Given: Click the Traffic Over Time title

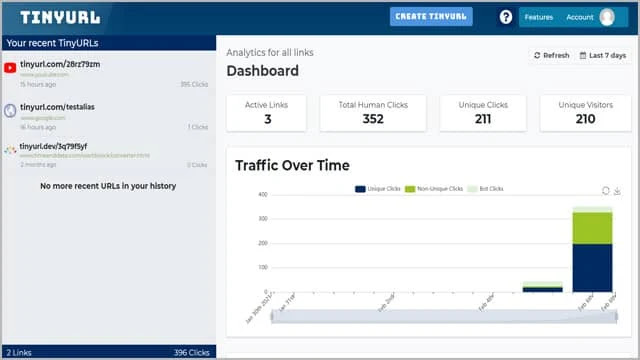Looking at the screenshot, I should click(292, 165).
